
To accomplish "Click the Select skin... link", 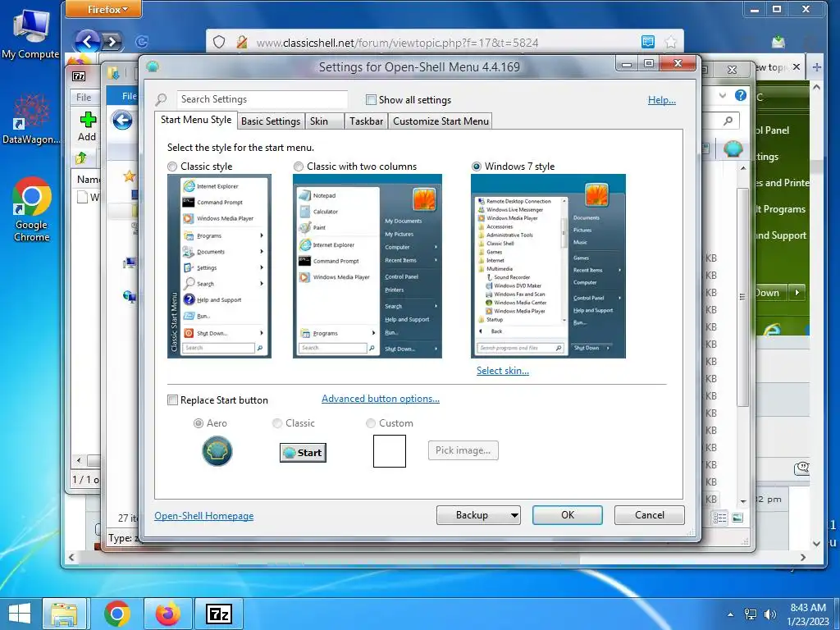I will click(x=503, y=371).
